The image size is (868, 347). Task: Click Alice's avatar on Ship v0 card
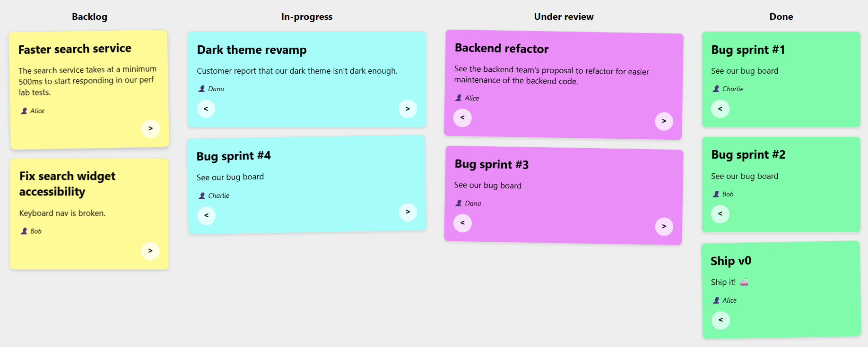point(715,300)
